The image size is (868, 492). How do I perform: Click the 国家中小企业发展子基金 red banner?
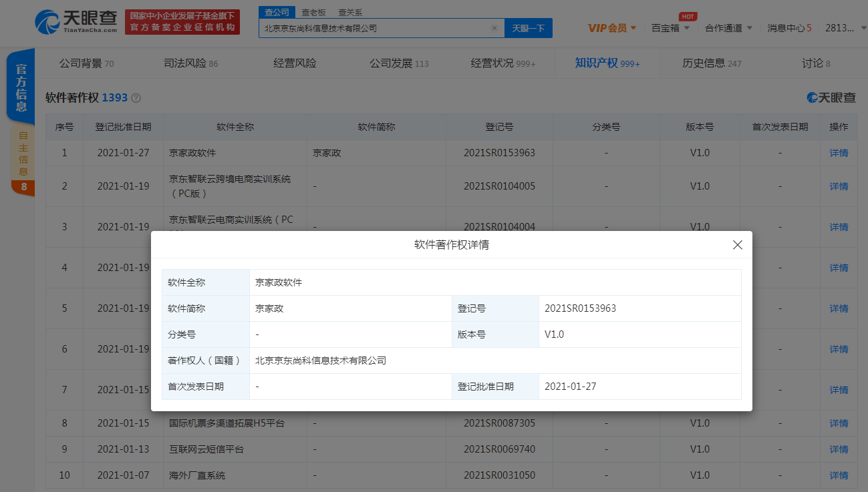point(182,21)
